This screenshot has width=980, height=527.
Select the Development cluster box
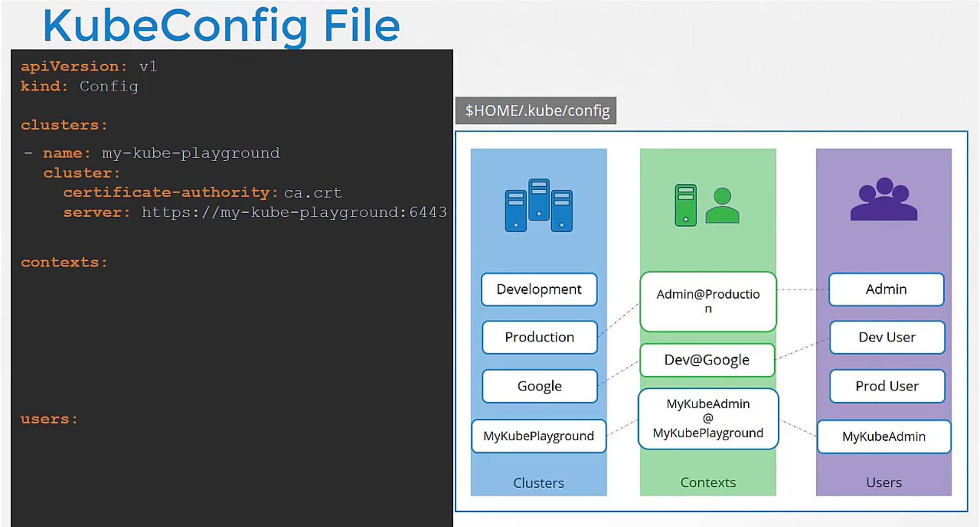539,289
